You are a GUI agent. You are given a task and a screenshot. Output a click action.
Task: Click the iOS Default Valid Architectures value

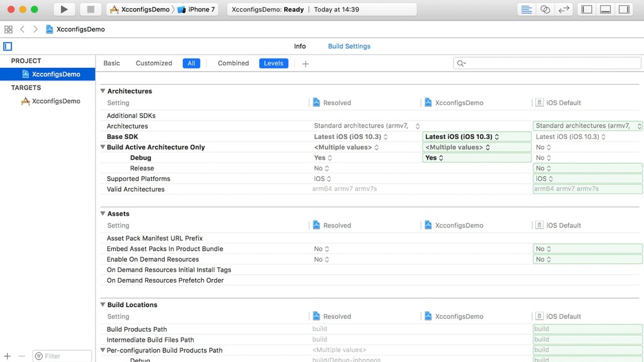pos(587,189)
